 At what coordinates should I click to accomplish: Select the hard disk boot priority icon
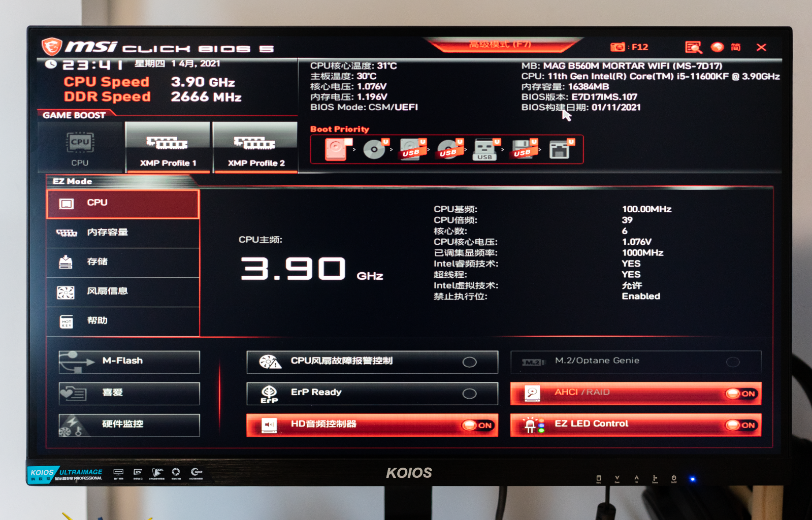tap(337, 149)
